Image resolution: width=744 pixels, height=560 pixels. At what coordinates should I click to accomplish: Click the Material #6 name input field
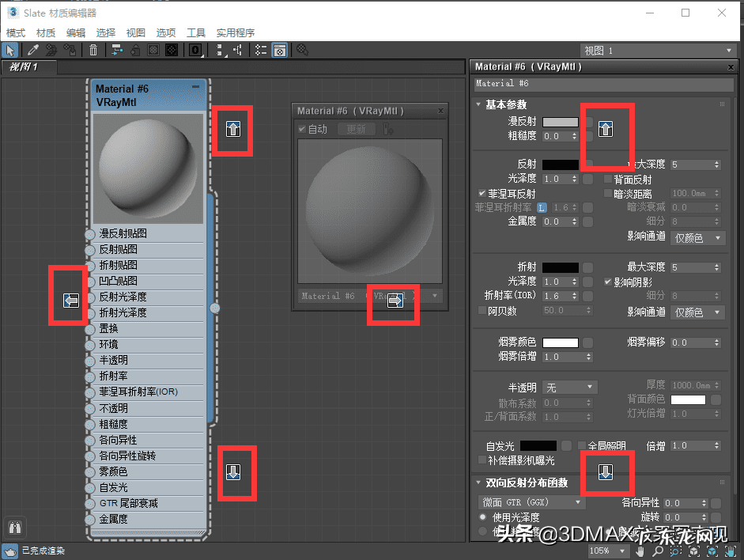[603, 83]
